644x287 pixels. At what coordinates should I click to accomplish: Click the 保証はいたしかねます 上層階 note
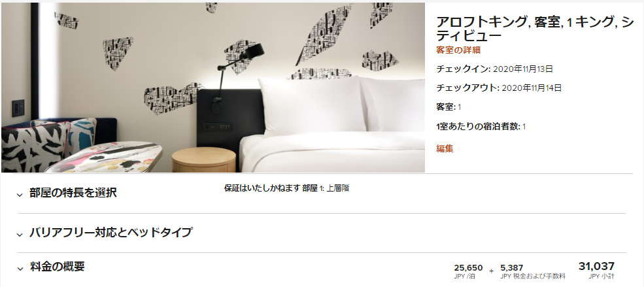[x=286, y=188]
